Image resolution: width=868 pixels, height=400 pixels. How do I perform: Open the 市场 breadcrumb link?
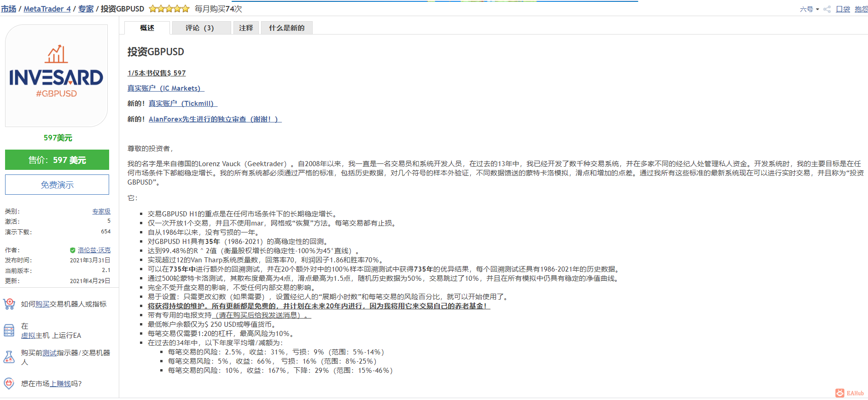point(9,9)
